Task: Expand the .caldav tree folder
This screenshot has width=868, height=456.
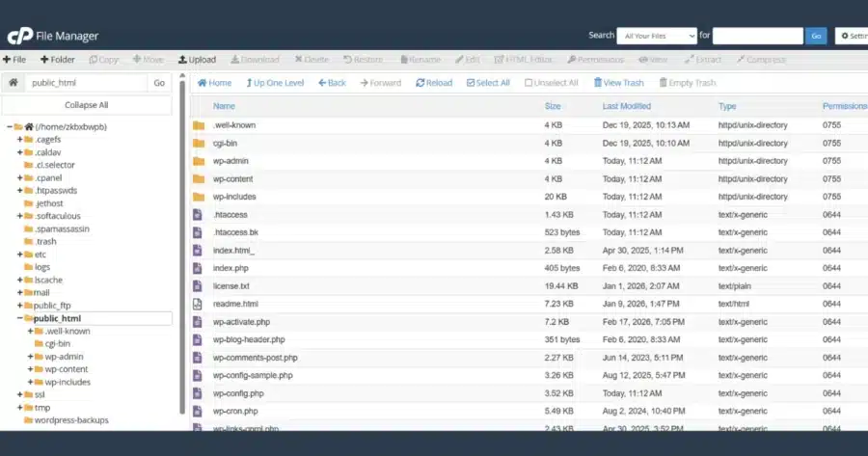Action: coord(20,152)
